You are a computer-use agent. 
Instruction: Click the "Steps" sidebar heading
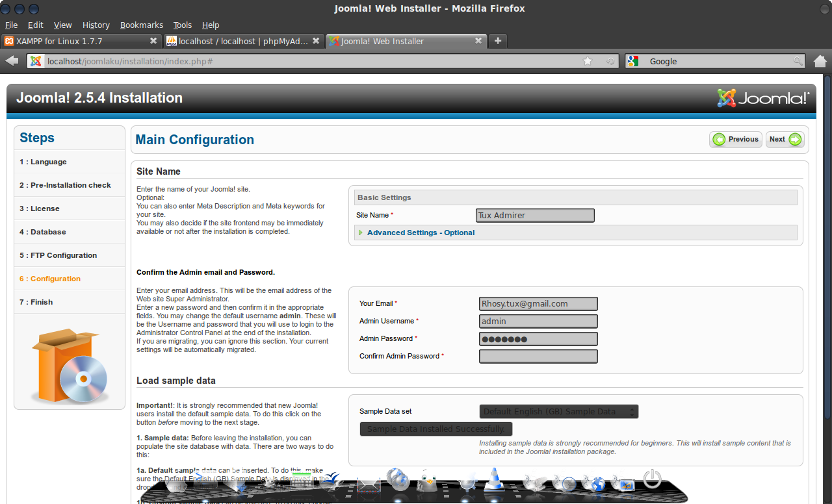[x=37, y=138]
